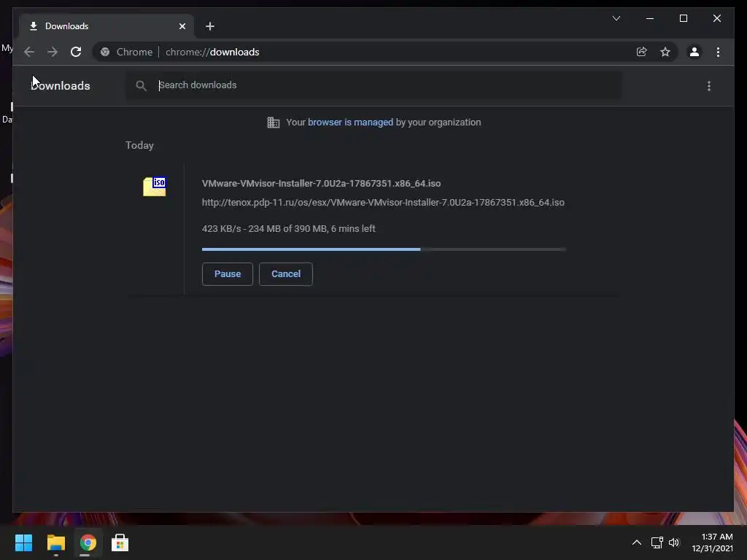Screen dimensions: 747x560
Task: Show hidden system tray icons
Action: click(636, 542)
